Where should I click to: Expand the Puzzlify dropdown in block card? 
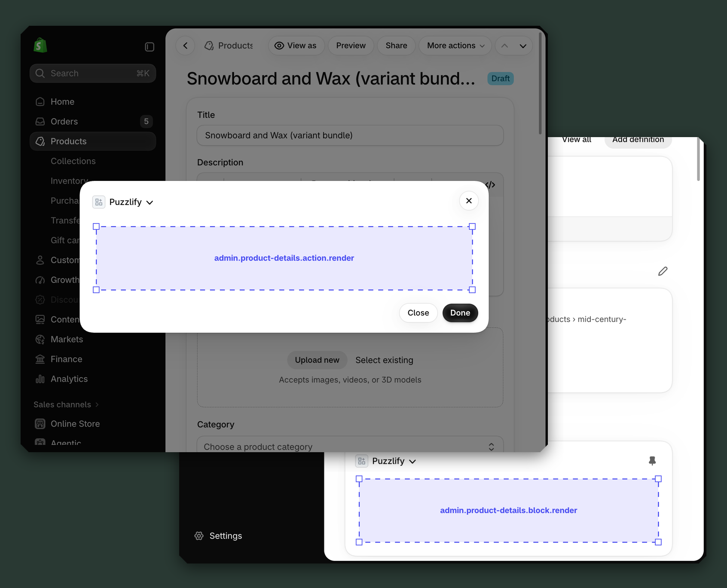[x=412, y=462]
